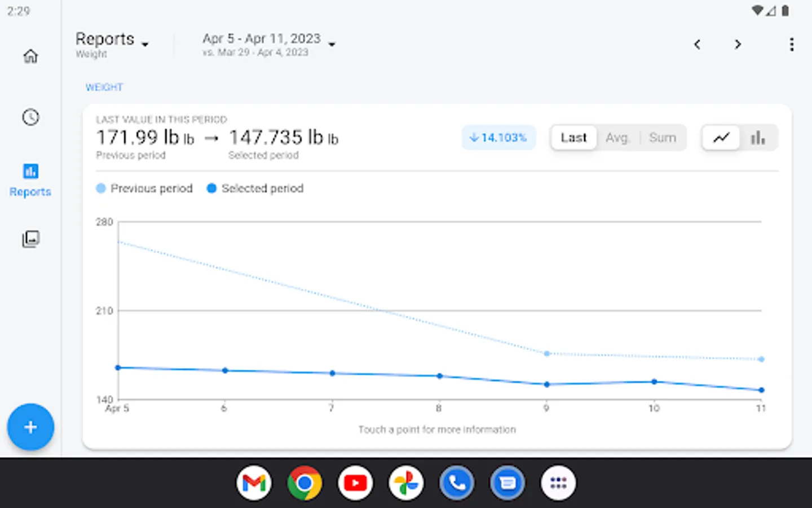Select the Reports tab in sidebar
The image size is (812, 508).
[30, 179]
